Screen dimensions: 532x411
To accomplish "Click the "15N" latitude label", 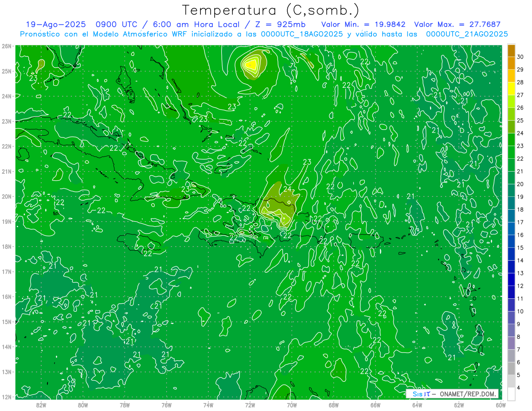I will tap(7, 322).
